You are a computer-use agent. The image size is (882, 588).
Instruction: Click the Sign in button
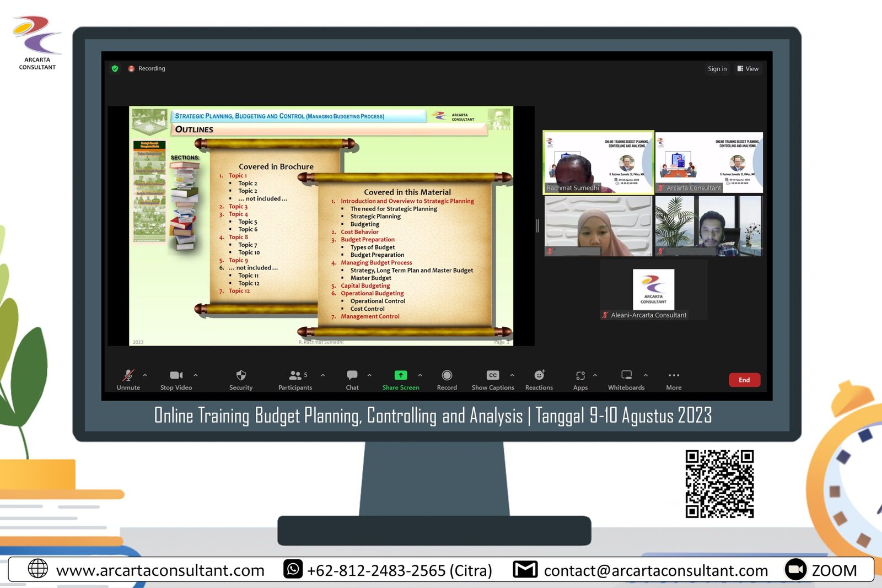tap(717, 69)
